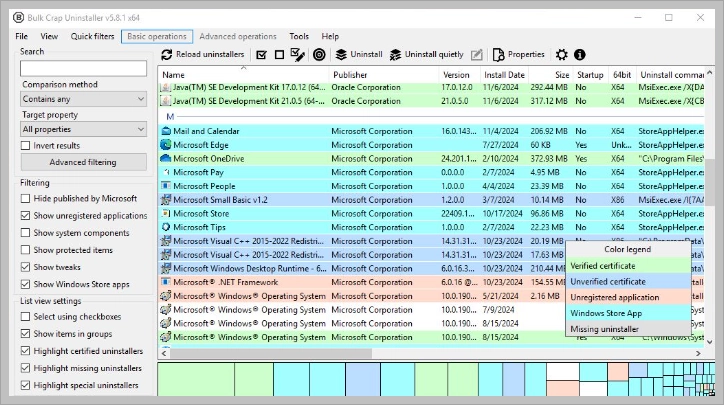Click the Windows Store App legend color
This screenshot has height=405, width=724.
(x=628, y=313)
